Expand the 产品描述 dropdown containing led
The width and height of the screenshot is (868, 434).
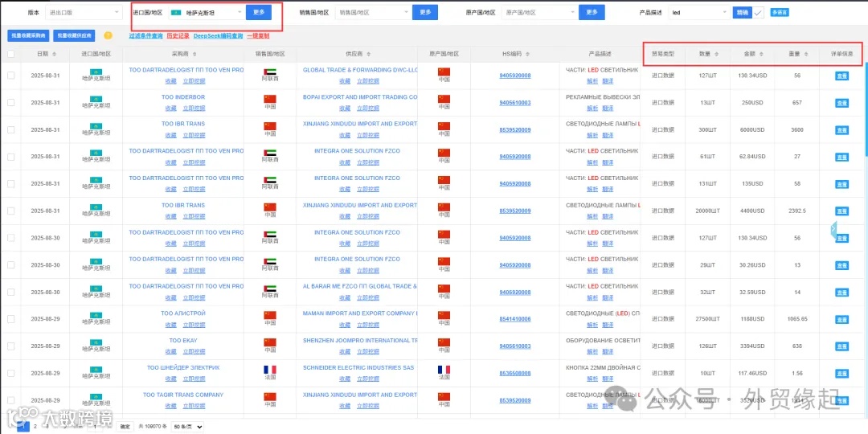pyautogui.click(x=699, y=12)
